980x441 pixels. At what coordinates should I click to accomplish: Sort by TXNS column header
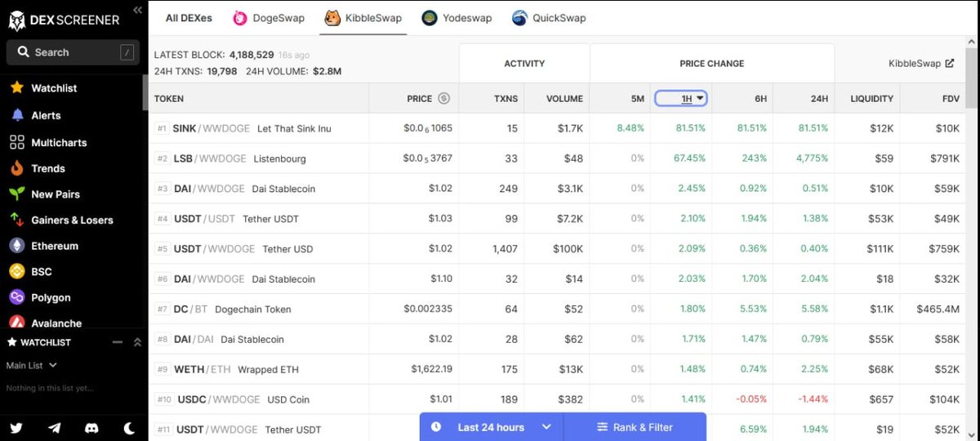pyautogui.click(x=506, y=98)
